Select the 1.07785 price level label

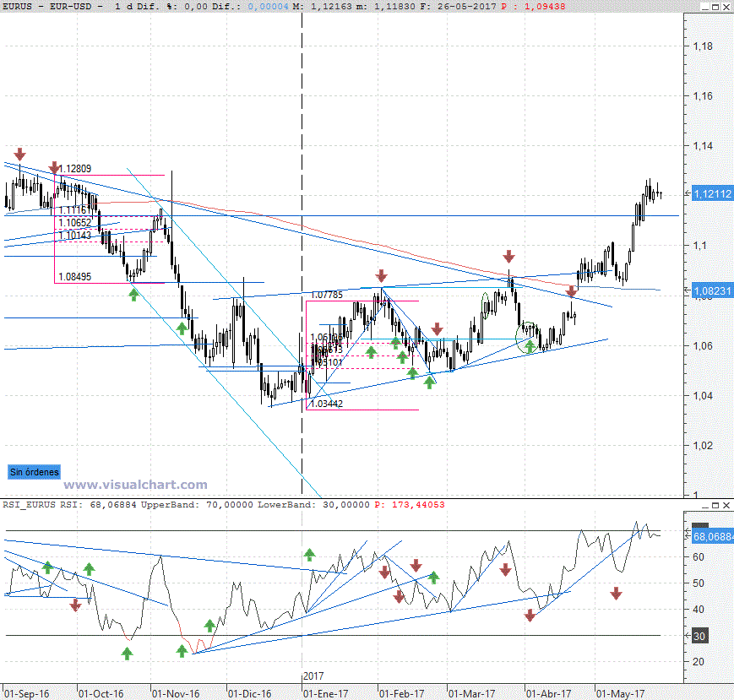[326, 295]
